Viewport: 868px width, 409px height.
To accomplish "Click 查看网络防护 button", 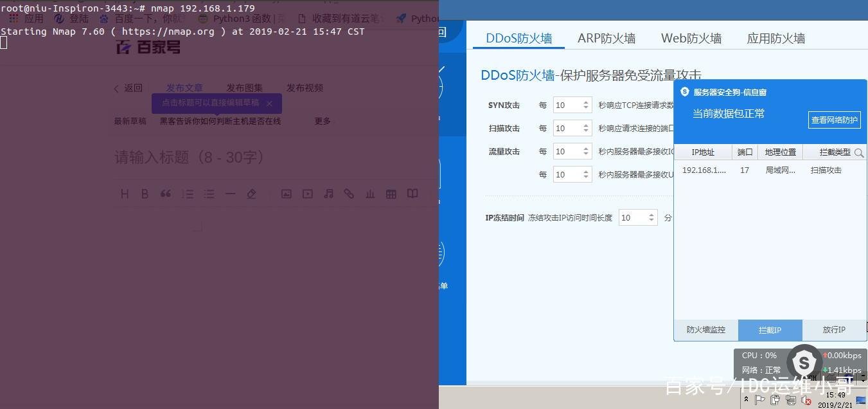I will coord(835,120).
